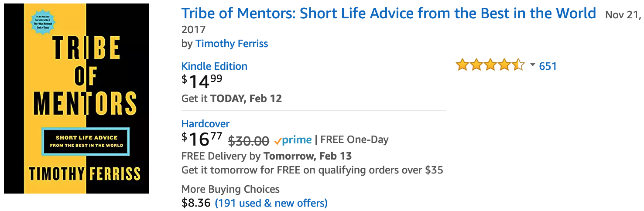Image resolution: width=644 pixels, height=211 pixels.
Task: Open the 651 customer reviews
Action: pyautogui.click(x=548, y=66)
